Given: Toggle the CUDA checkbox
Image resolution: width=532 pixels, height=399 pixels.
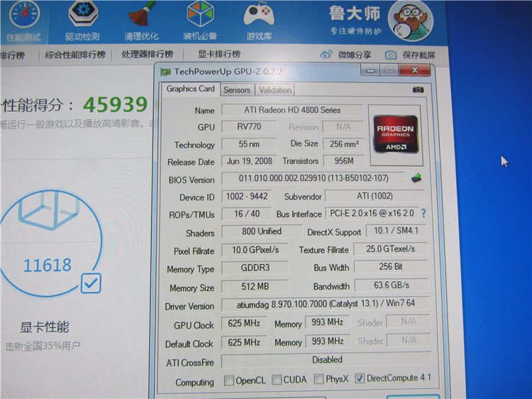Looking at the screenshot, I should [x=277, y=380].
